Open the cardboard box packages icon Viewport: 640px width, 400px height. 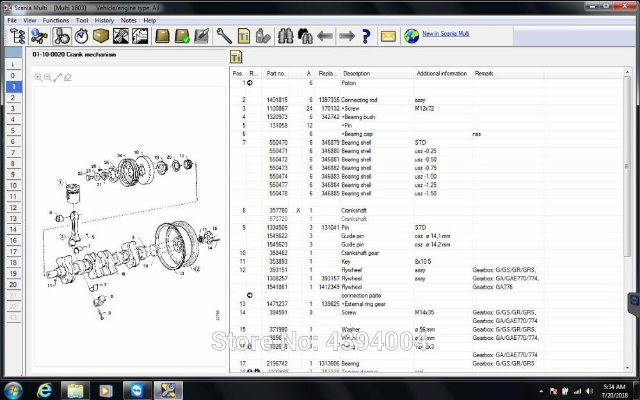[100, 36]
